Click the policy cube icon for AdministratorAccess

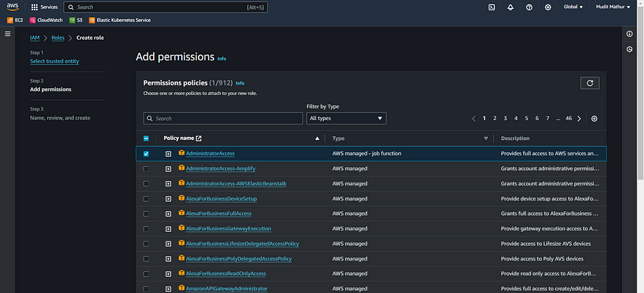pyautogui.click(x=182, y=152)
